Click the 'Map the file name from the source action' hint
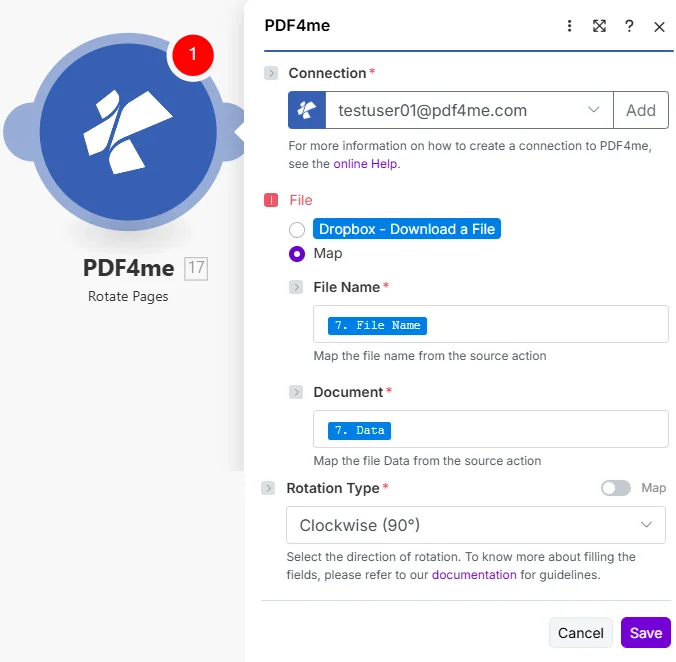 coord(429,356)
